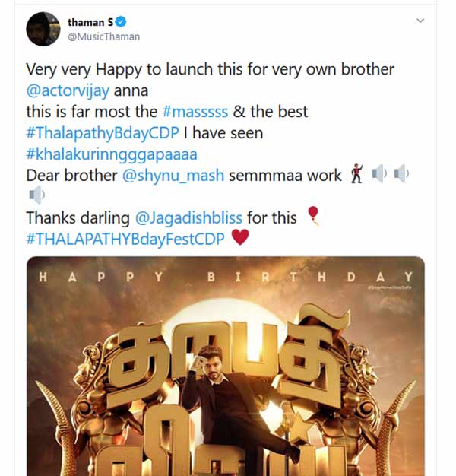Click the red heart emoji

point(239,238)
